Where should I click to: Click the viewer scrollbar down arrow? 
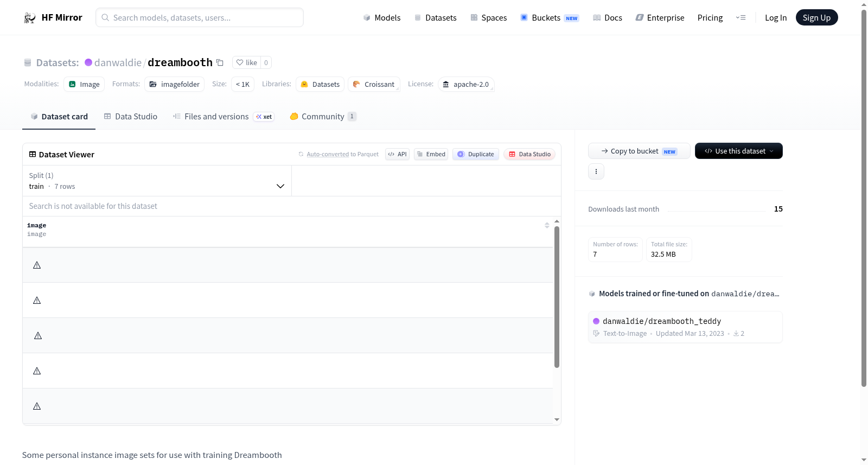(x=557, y=419)
